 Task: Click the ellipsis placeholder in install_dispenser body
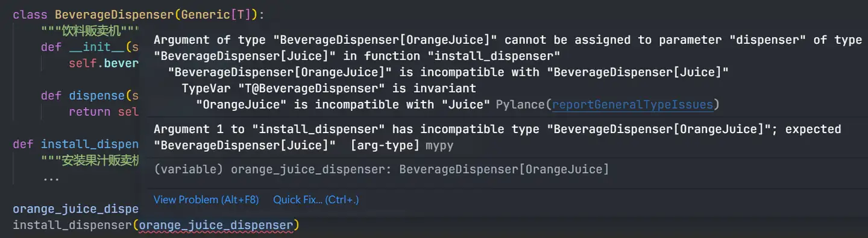point(51,178)
